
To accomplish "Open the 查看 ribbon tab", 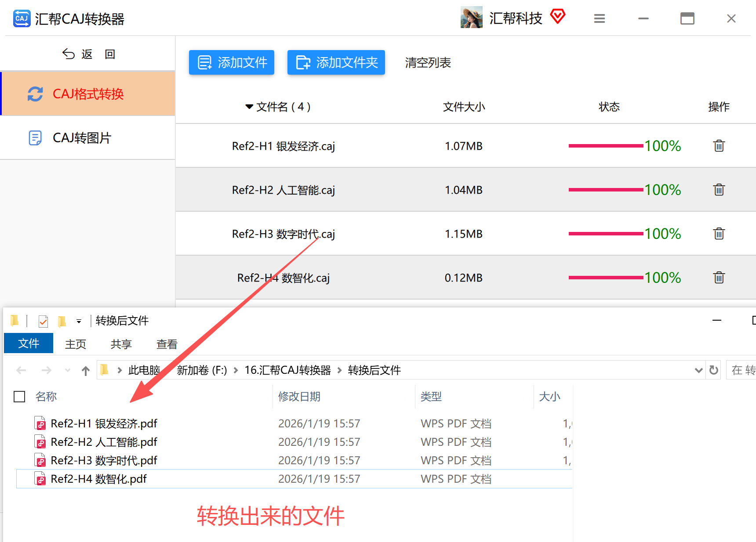I will pos(167,344).
